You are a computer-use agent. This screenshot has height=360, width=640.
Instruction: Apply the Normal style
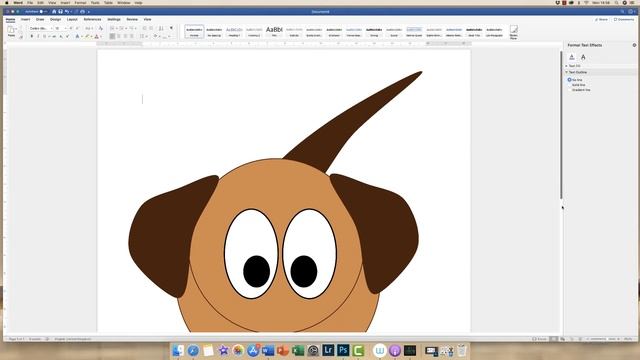point(194,31)
